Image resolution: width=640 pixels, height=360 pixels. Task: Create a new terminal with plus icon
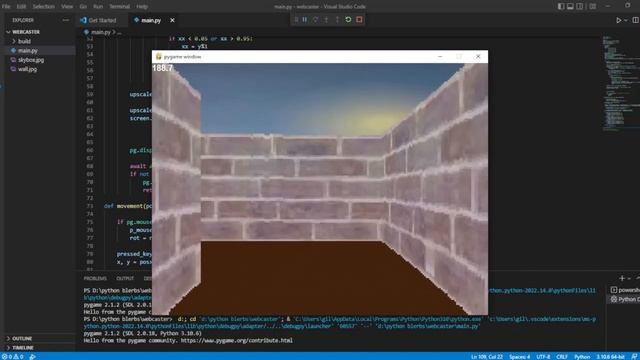[x=622, y=278]
